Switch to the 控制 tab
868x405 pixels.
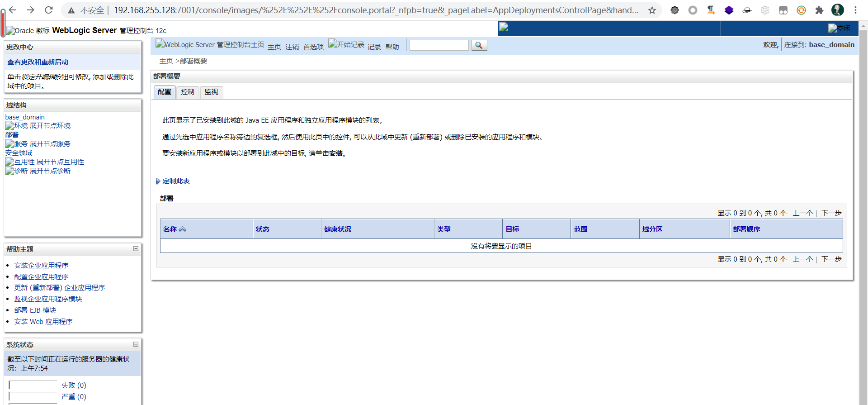(188, 92)
